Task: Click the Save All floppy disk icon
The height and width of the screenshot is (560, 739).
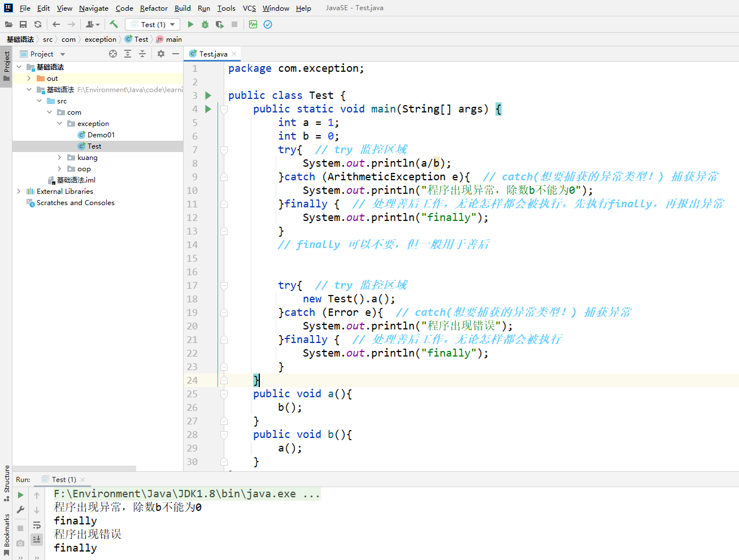Action: (23, 24)
